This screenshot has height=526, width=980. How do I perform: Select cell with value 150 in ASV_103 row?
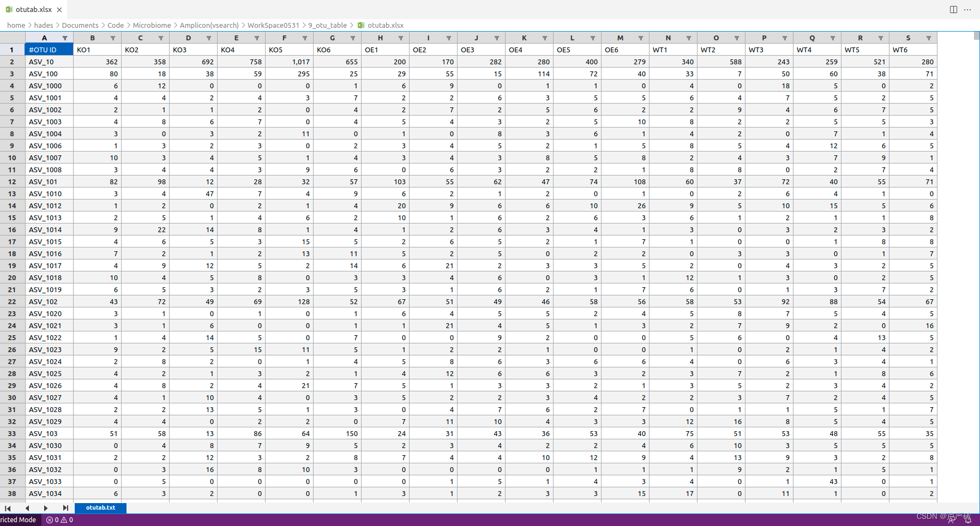click(337, 433)
